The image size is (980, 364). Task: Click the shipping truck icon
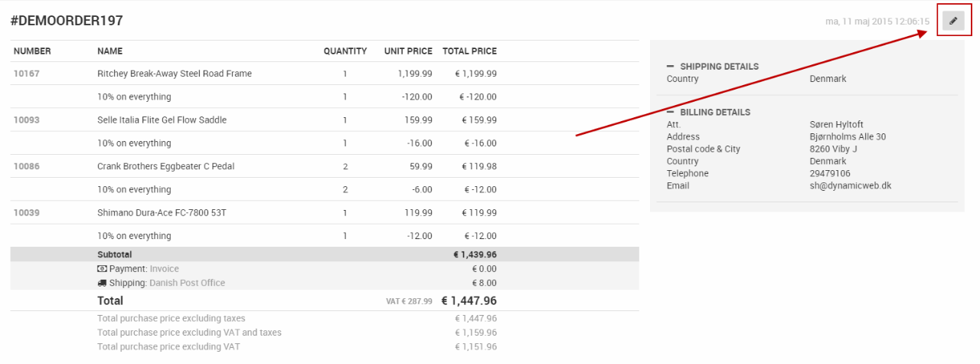click(102, 283)
